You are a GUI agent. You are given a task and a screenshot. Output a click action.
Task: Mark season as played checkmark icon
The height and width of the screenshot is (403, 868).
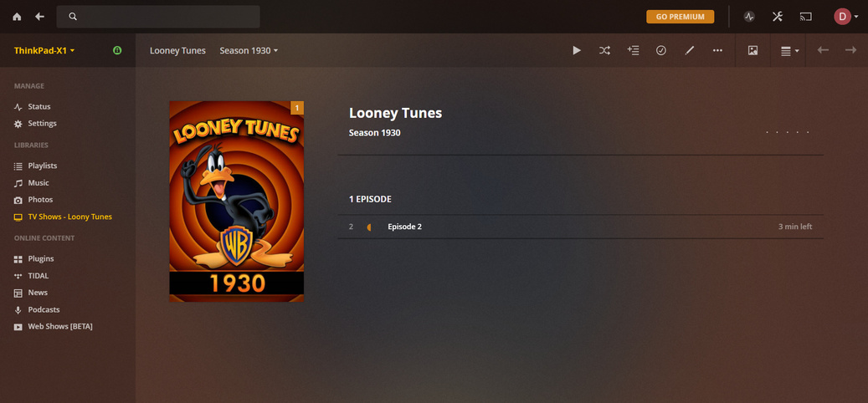(661, 50)
